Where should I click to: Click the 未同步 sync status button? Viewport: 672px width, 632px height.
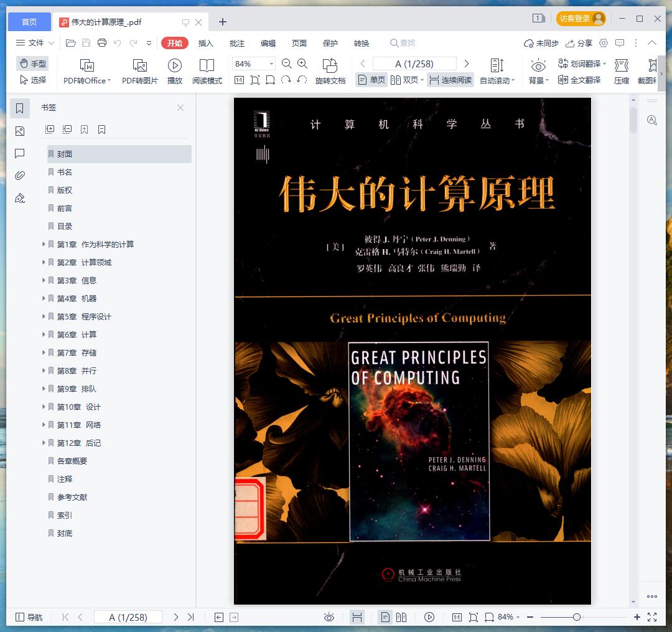coord(541,44)
